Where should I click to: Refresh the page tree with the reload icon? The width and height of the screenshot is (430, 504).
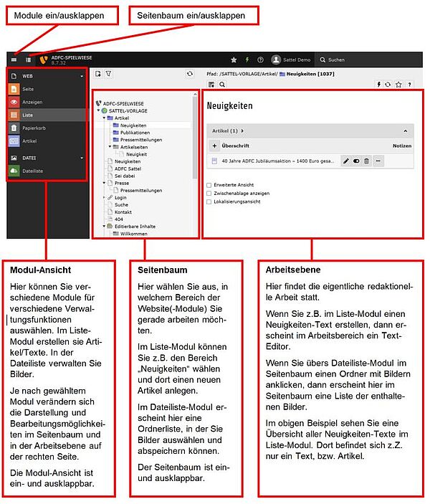pyautogui.click(x=189, y=73)
